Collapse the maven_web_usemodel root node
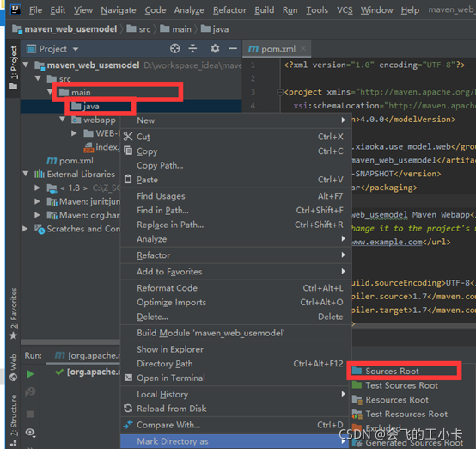The height and width of the screenshot is (449, 476). (x=26, y=65)
